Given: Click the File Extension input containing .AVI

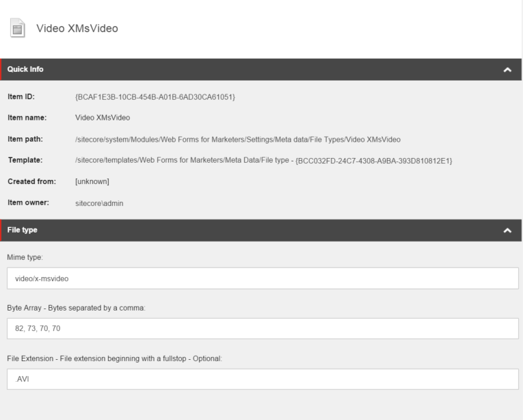Looking at the screenshot, I should tap(260, 378).
